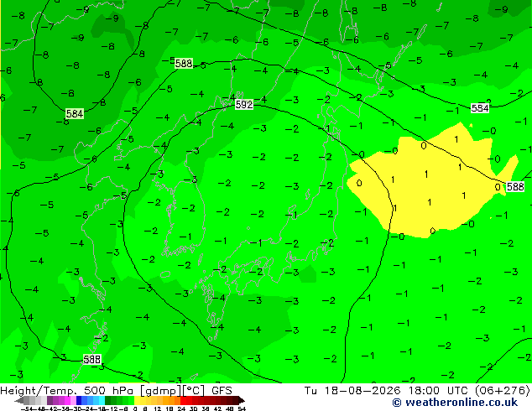Viewport: 532px width, 411px height.
Task: Click the 'GFS' model name
Action: 222,390
